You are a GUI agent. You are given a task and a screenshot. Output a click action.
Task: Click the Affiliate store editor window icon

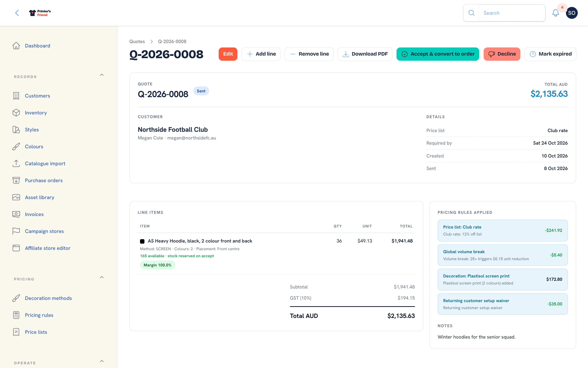(x=16, y=248)
